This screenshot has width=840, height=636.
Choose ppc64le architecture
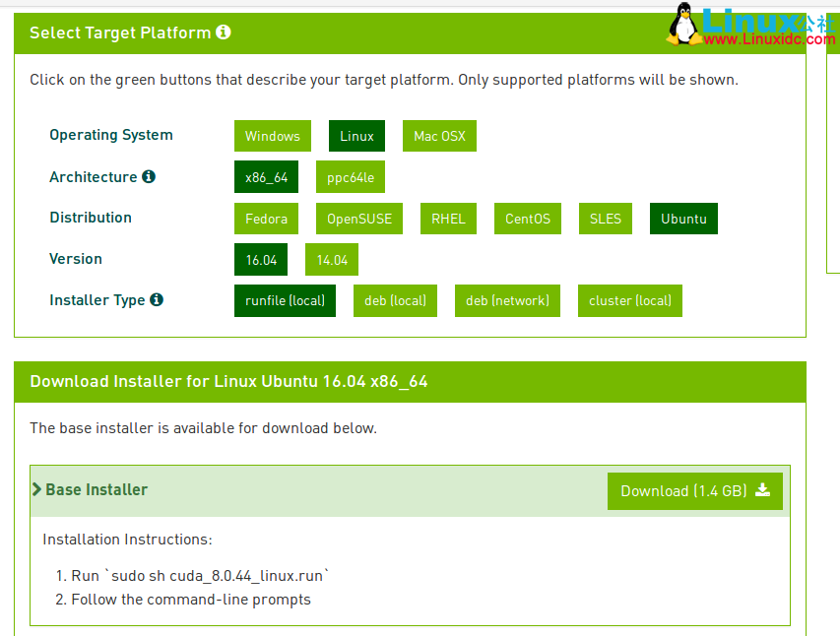(351, 177)
